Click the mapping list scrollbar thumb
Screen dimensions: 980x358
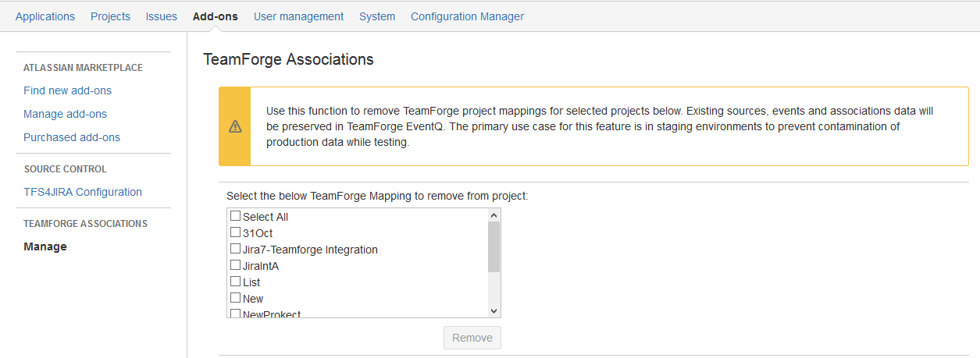pos(494,246)
